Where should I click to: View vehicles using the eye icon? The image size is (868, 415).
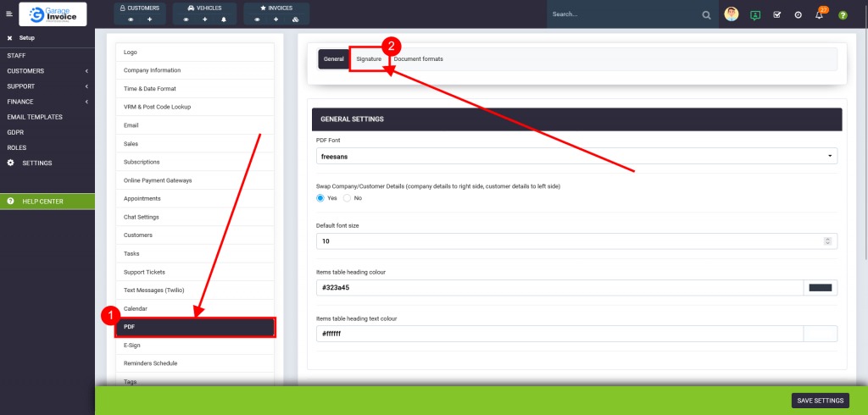186,19
